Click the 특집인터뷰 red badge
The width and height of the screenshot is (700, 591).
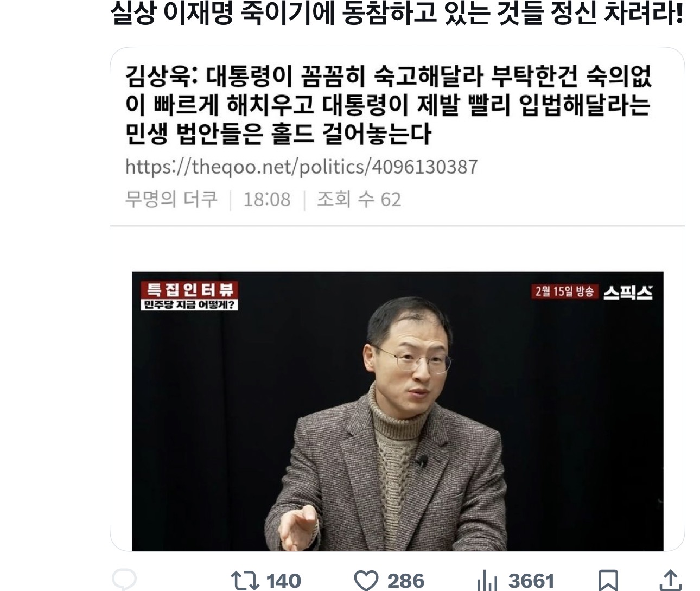[189, 289]
